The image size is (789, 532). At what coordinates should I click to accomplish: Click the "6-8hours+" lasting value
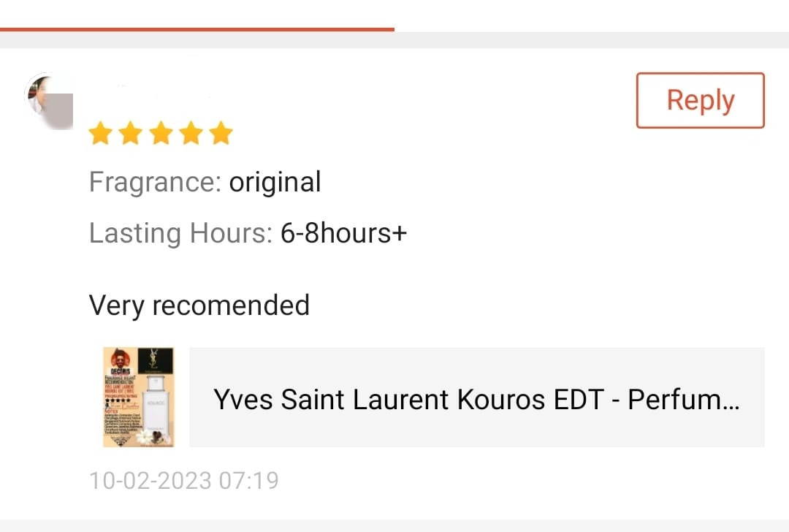pyautogui.click(x=343, y=233)
